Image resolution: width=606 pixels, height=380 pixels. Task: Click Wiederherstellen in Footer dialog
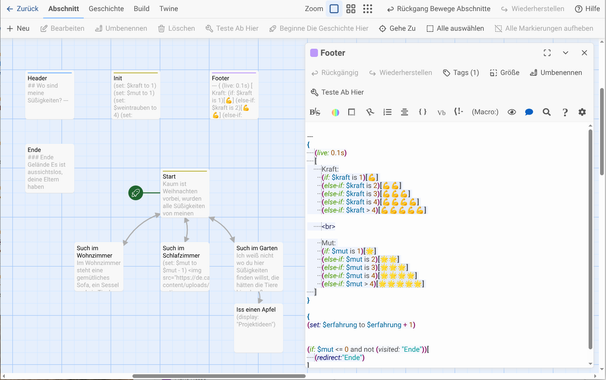(400, 73)
